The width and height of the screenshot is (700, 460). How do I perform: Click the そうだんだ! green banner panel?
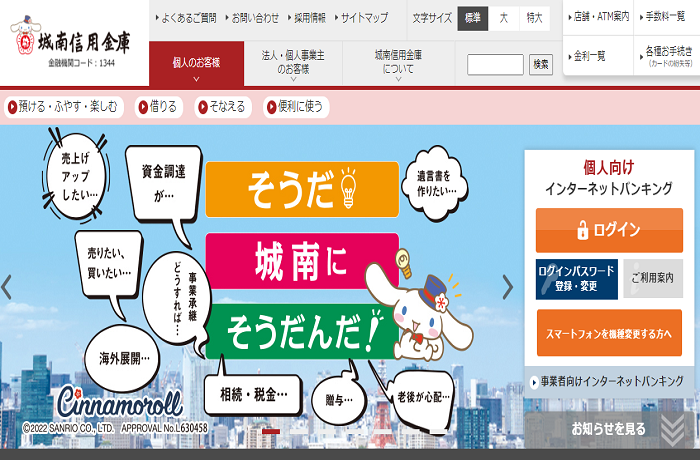(302, 332)
